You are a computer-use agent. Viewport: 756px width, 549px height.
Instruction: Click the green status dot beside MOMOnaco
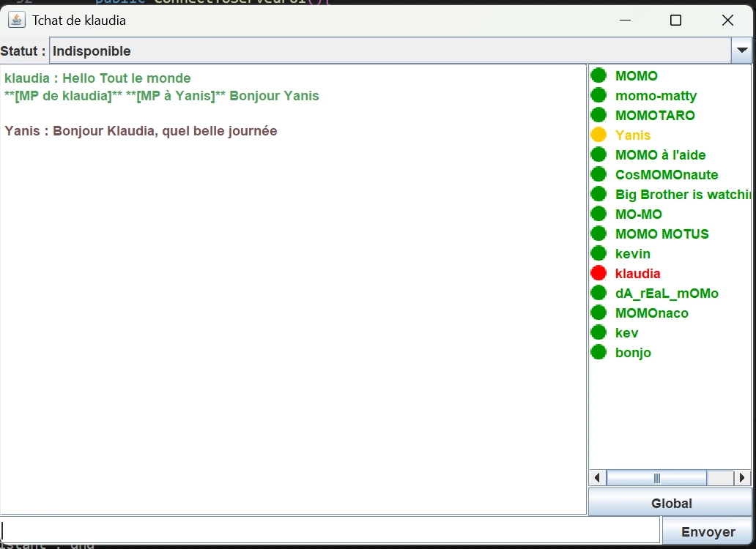[x=598, y=313]
